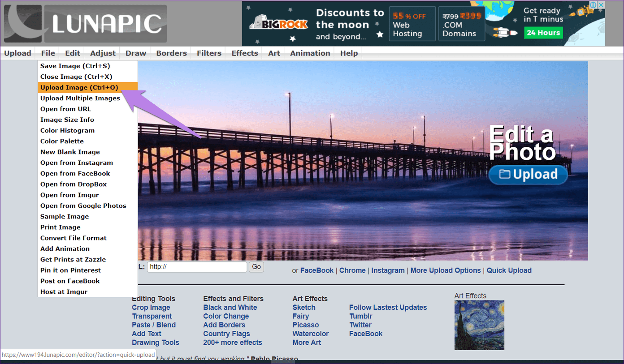The image size is (624, 364).
Task: Follow the Crop Image link
Action: coord(151,308)
